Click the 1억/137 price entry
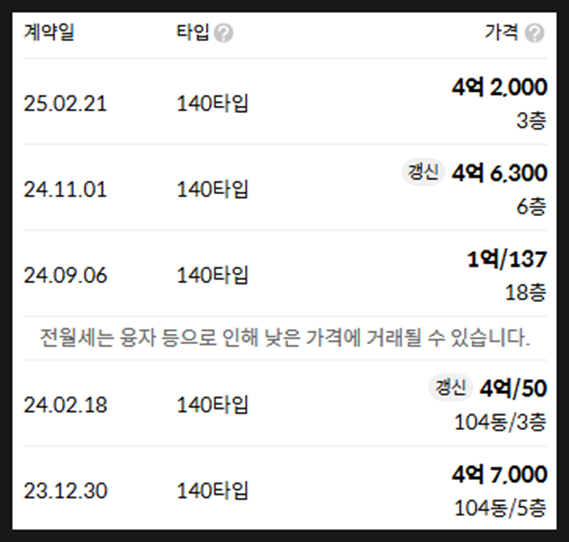 (507, 259)
